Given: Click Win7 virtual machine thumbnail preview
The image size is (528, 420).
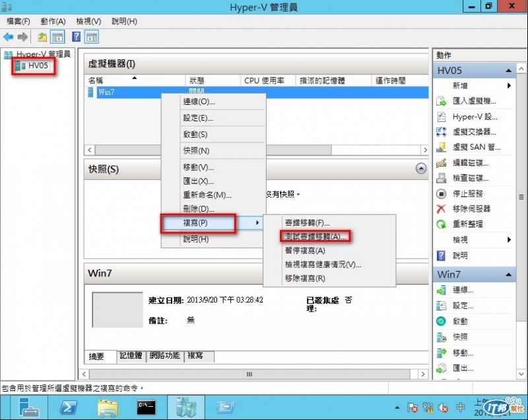Looking at the screenshot, I should [x=117, y=310].
